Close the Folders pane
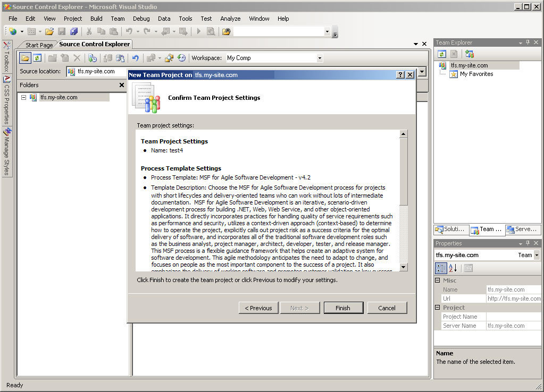Viewport: 544px width, 392px height. [x=122, y=85]
